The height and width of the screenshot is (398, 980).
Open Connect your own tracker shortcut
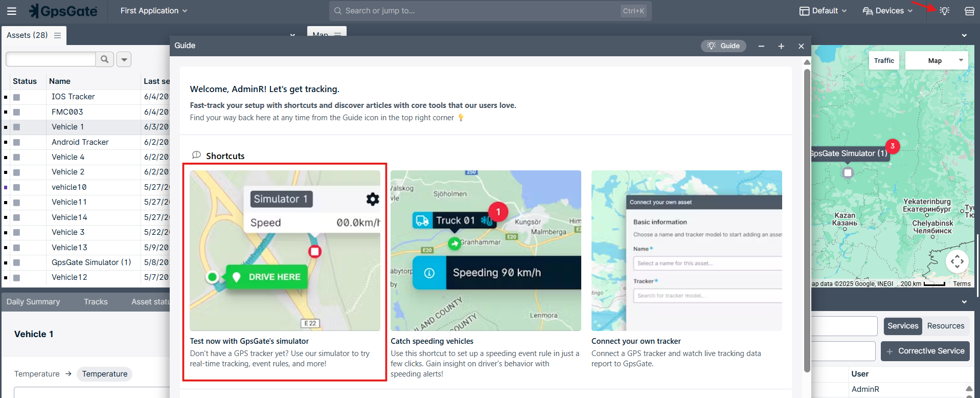pyautogui.click(x=687, y=270)
